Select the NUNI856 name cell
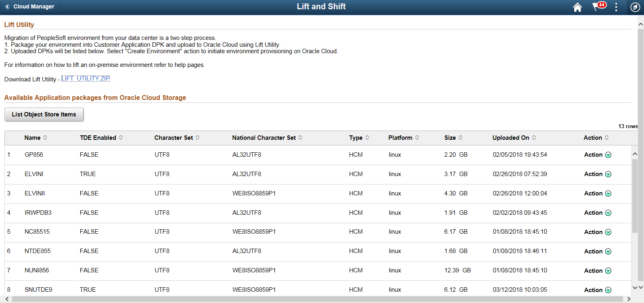 pyautogui.click(x=37, y=270)
